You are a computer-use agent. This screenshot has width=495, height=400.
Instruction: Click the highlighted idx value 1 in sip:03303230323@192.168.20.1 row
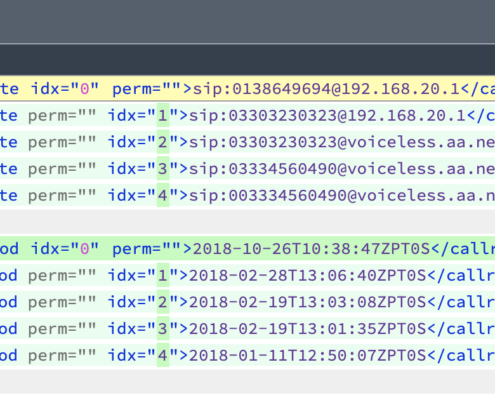pos(163,115)
